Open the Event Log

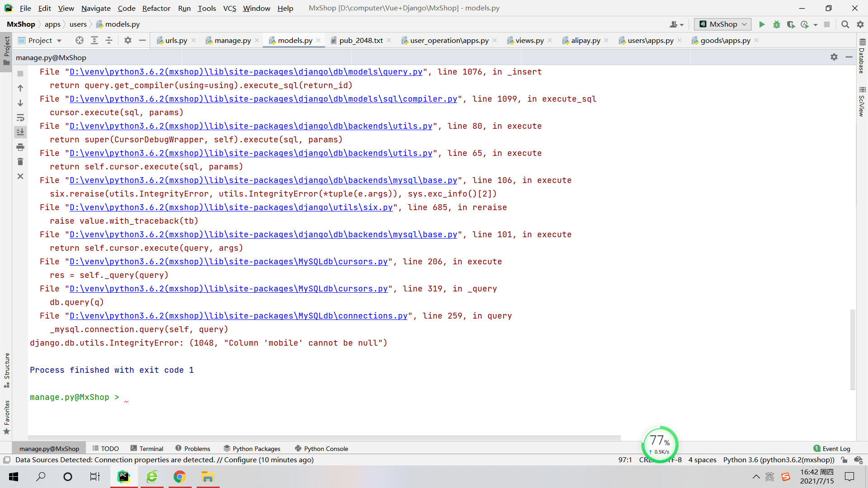831,448
